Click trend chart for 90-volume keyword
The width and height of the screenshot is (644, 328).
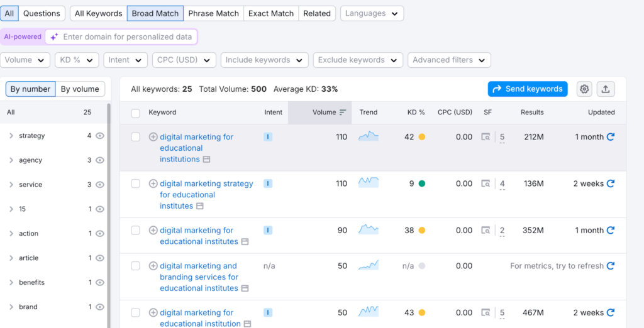(369, 230)
